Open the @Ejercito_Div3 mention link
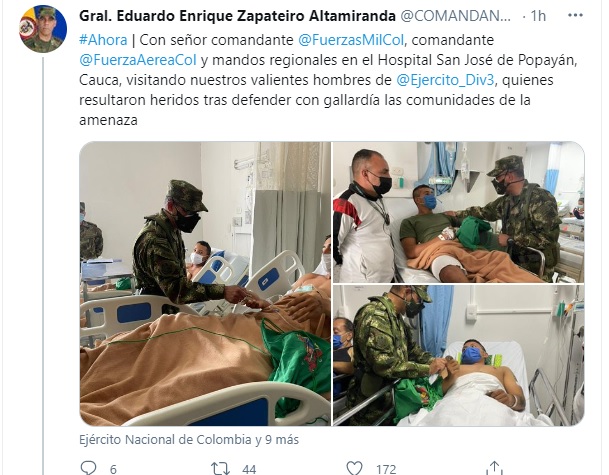This screenshot has height=475, width=609. pyautogui.click(x=445, y=80)
